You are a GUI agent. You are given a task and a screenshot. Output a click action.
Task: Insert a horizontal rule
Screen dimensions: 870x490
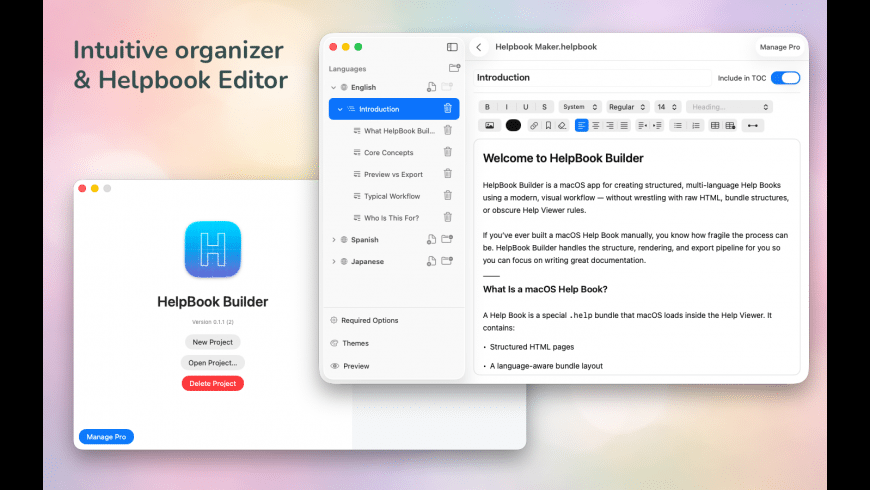[x=752, y=125]
